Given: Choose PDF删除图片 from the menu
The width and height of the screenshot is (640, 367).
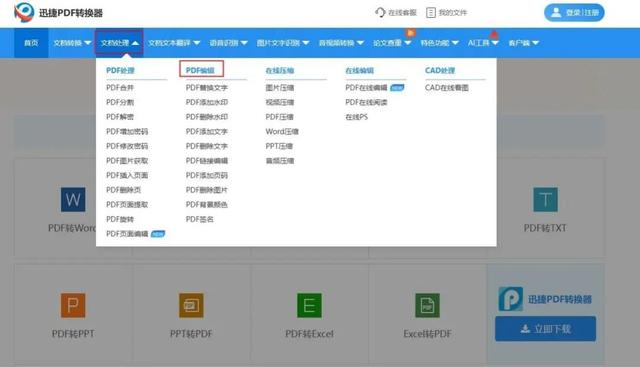Looking at the screenshot, I should coord(207,190).
